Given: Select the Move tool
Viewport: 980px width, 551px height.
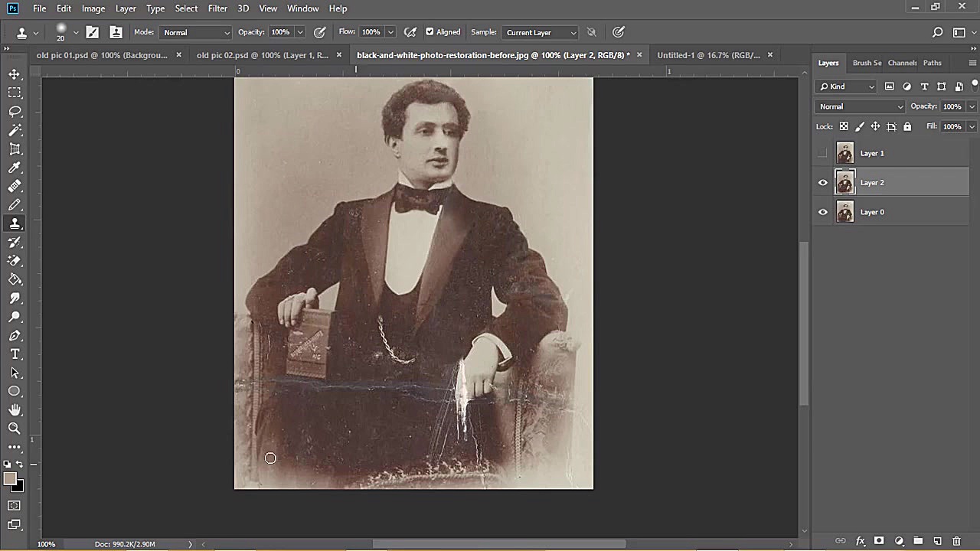Looking at the screenshot, I should (x=15, y=74).
